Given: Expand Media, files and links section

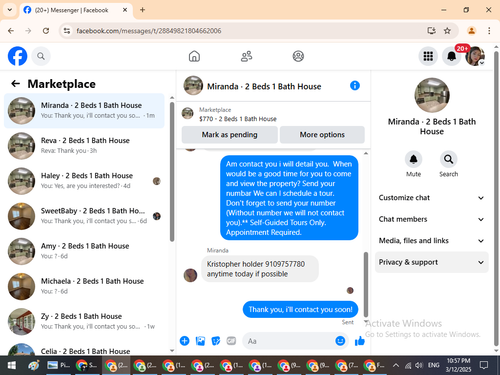Looking at the screenshot, I should pyautogui.click(x=432, y=241).
